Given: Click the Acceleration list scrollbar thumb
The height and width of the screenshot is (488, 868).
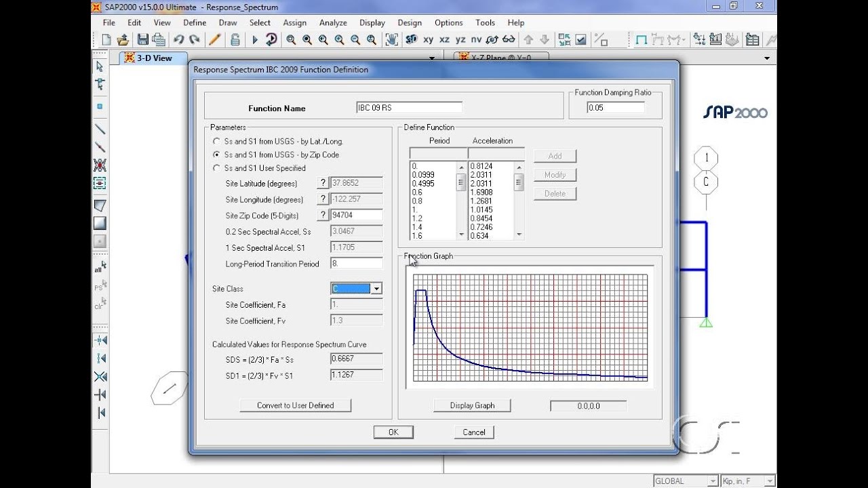Looking at the screenshot, I should click(519, 182).
